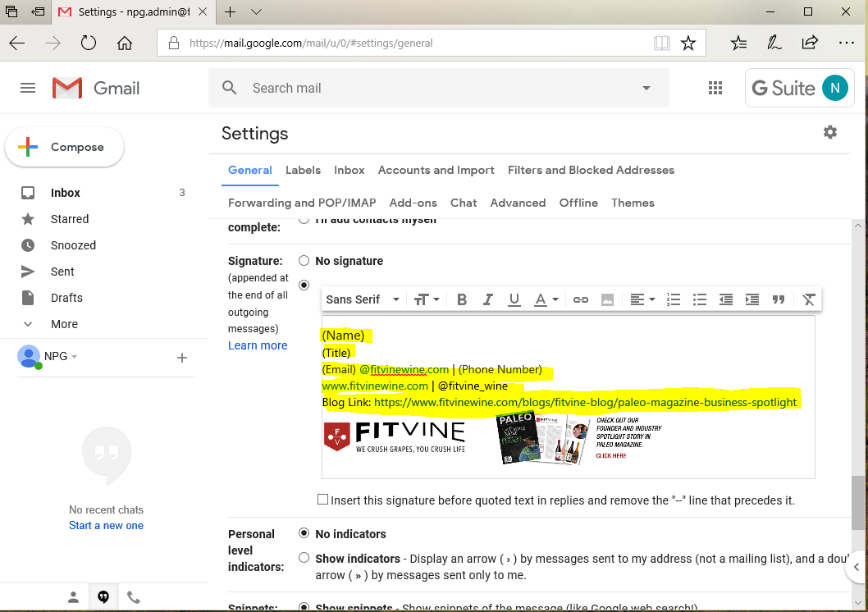Screen dimensions: 868x612
Task: Click the Bold formatting icon
Action: 462,299
